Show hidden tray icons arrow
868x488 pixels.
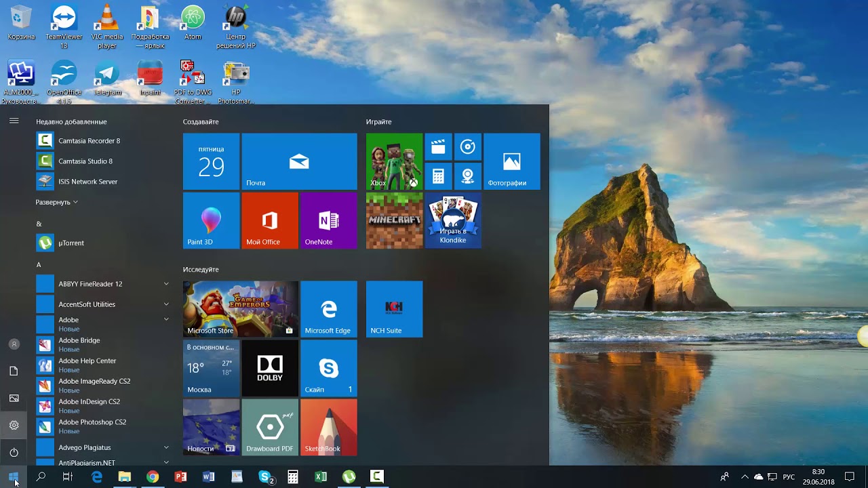tap(745, 477)
